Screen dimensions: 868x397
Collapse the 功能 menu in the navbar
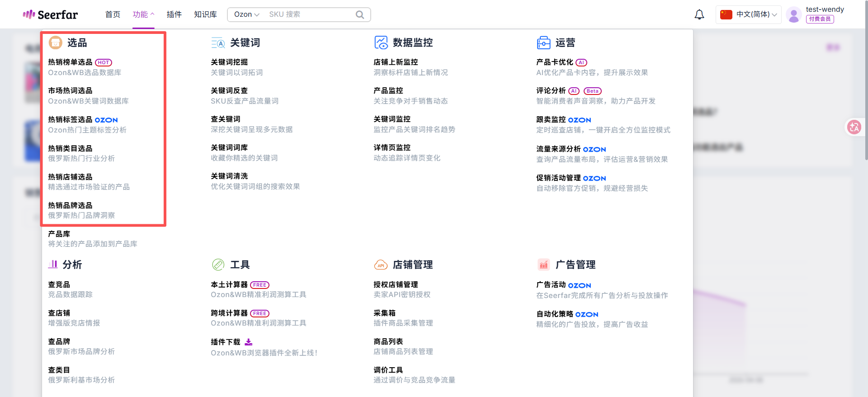tap(143, 14)
